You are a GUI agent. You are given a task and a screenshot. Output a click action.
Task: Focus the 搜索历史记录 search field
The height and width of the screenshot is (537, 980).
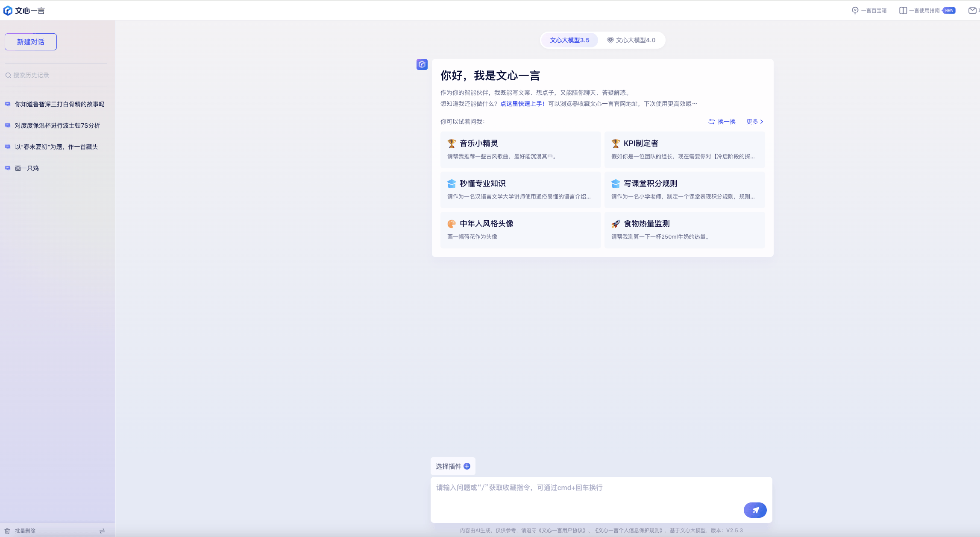[x=56, y=75]
